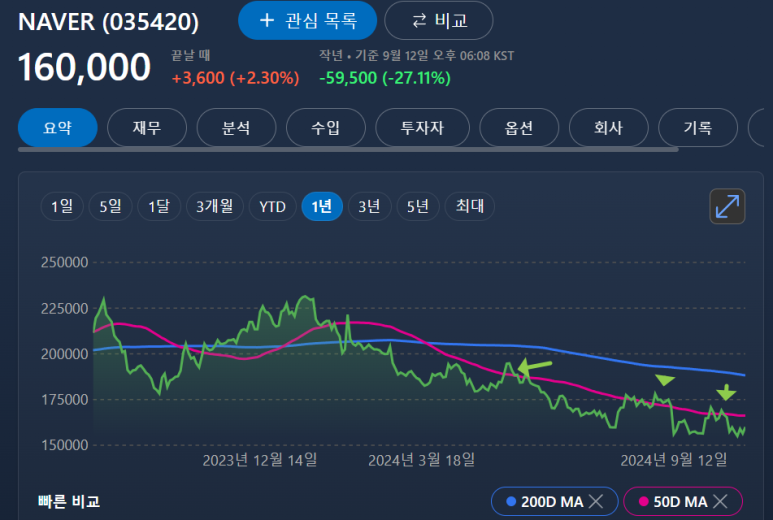The height and width of the screenshot is (520, 773).
Task: Click the 빠른 비교 heading
Action: [69, 502]
